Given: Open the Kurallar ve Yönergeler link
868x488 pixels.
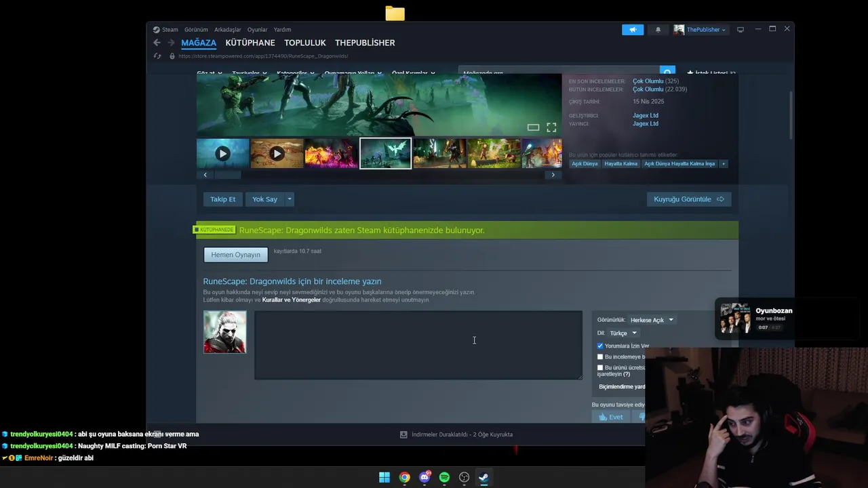Looking at the screenshot, I should [x=292, y=300].
